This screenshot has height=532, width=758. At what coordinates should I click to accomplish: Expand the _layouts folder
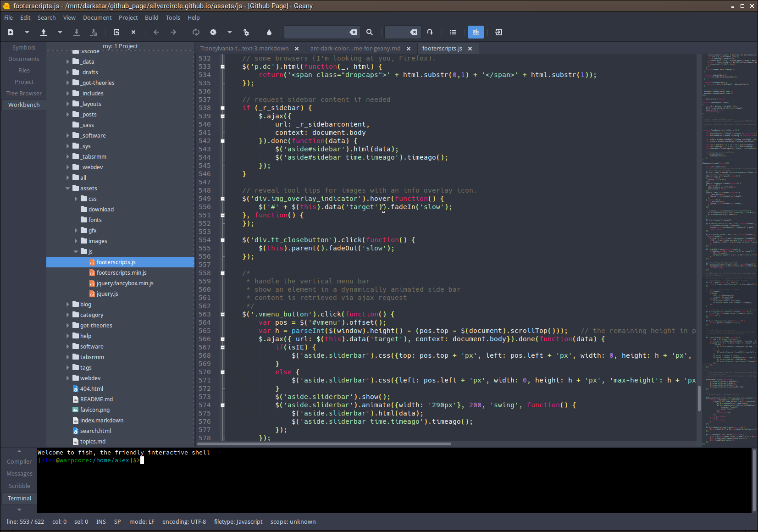[x=68, y=104]
